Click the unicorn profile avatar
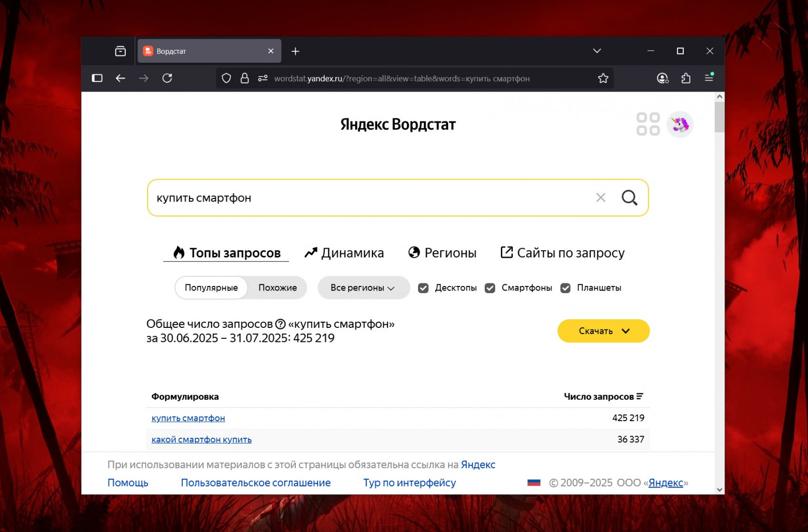The image size is (808, 532). 680,124
